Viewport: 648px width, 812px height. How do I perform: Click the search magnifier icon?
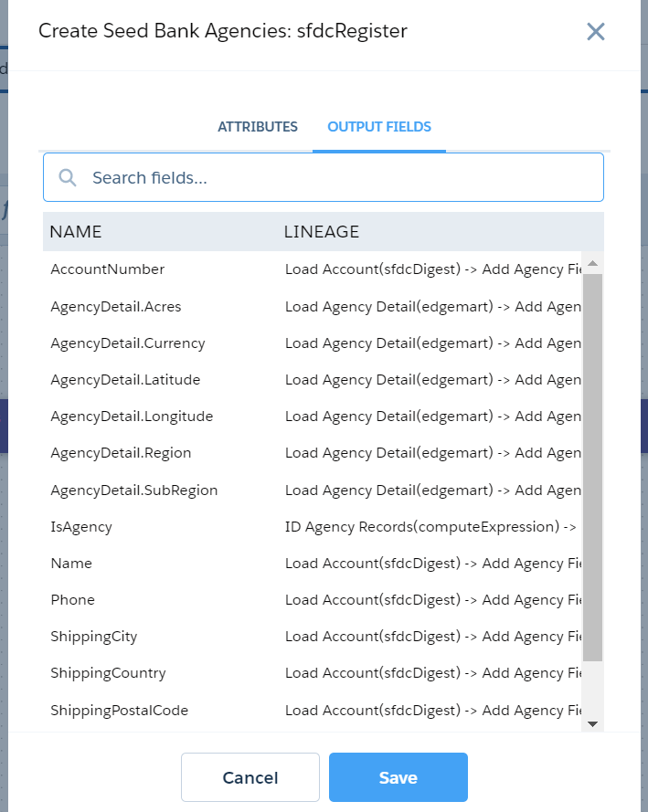[68, 177]
